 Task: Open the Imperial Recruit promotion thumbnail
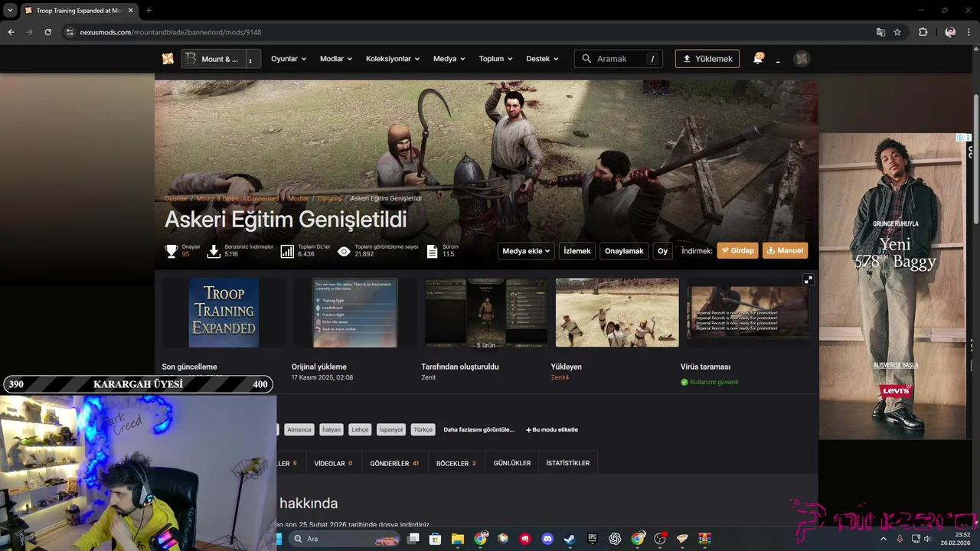(747, 312)
